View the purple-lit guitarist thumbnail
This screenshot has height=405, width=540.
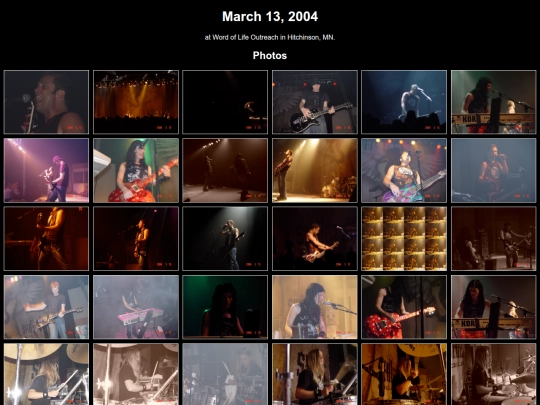click(46, 170)
